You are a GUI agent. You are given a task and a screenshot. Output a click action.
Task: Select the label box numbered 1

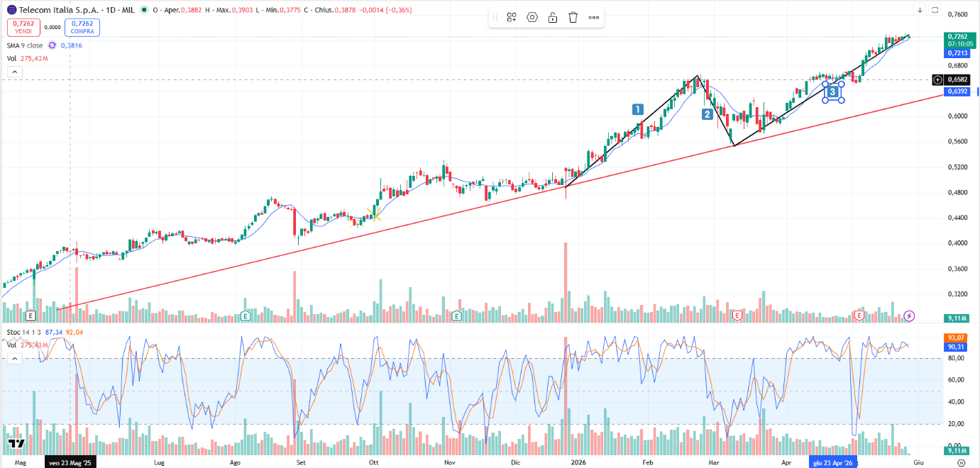(638, 109)
